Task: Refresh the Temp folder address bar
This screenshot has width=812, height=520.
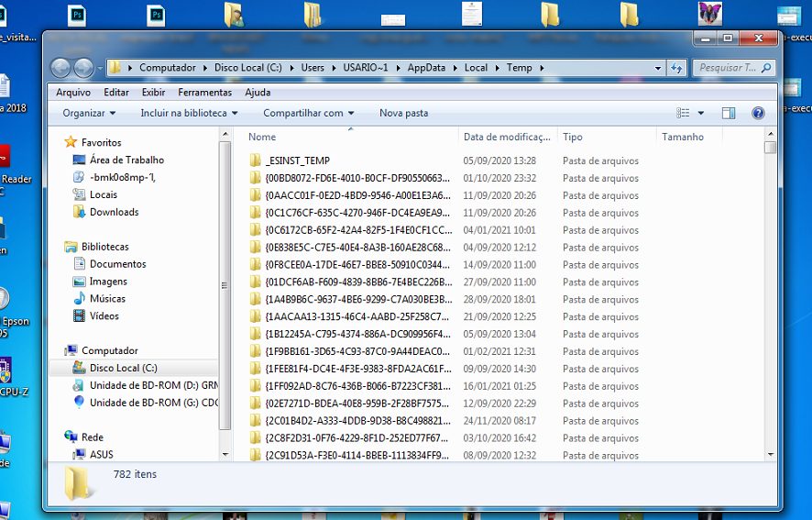Action: tap(676, 68)
